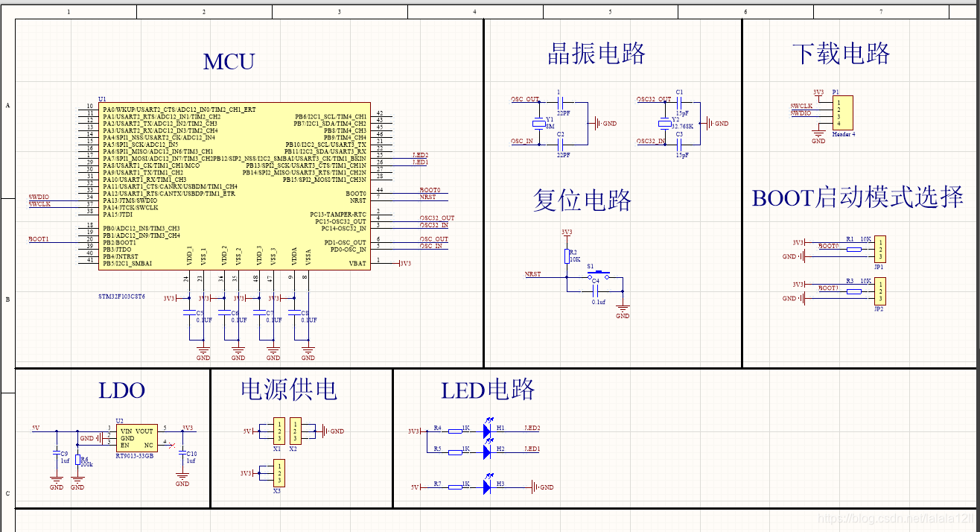This screenshot has height=532, width=980.
Task: Click the PB2/BOOT1 pin label
Action: pos(119,242)
